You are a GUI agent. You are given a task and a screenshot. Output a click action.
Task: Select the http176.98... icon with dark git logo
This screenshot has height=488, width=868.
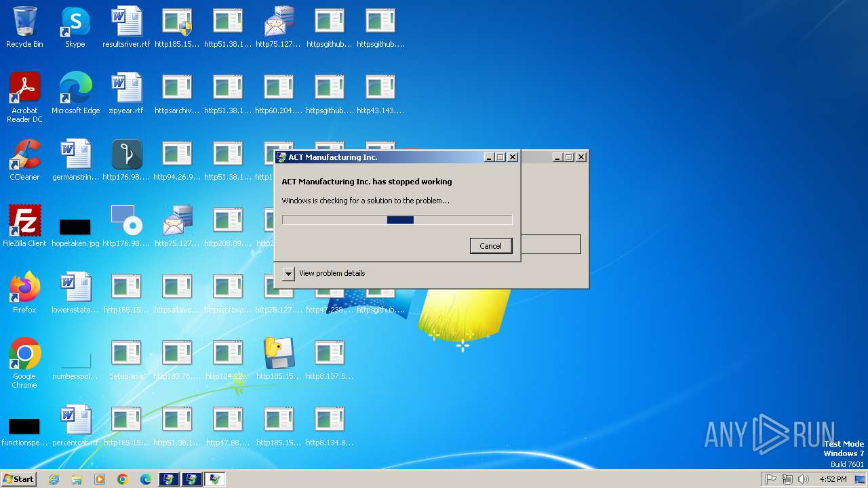126,161
